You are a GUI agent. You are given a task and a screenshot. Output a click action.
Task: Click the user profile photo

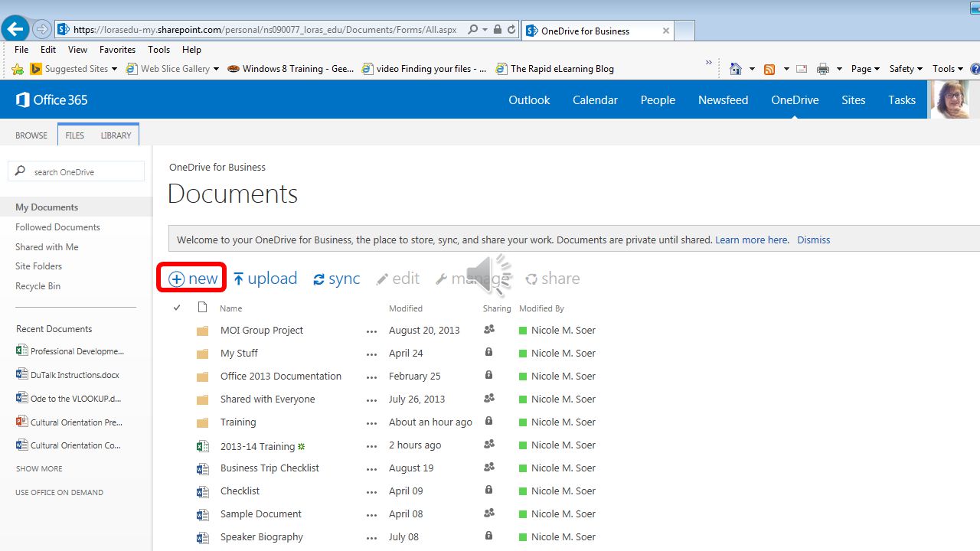pyautogui.click(x=949, y=99)
